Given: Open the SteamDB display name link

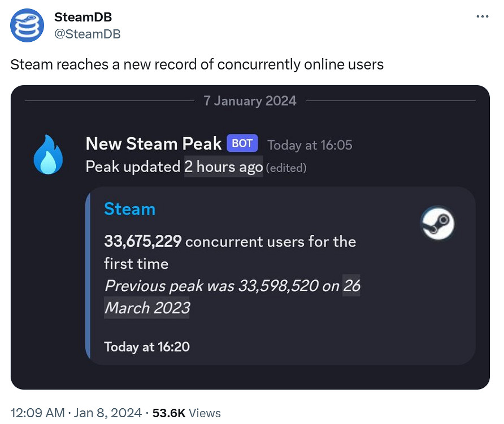Looking at the screenshot, I should [x=83, y=18].
